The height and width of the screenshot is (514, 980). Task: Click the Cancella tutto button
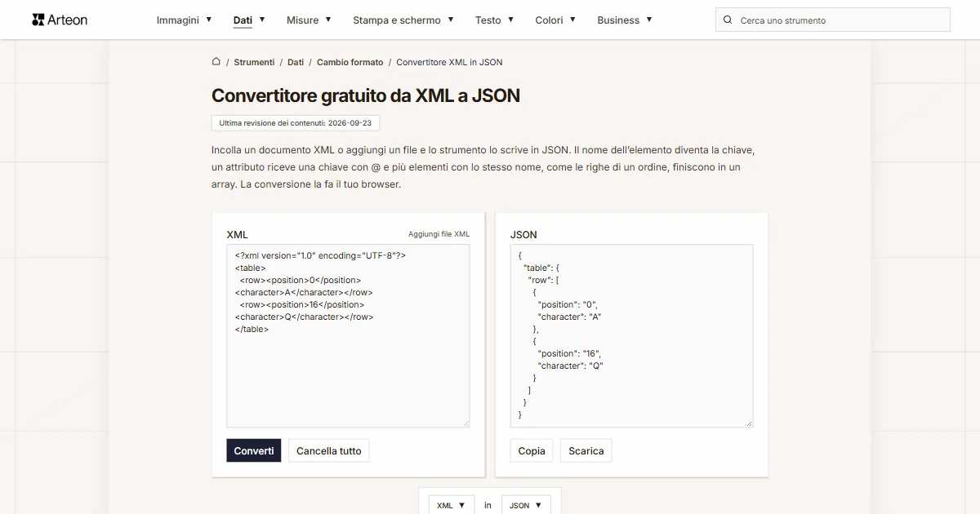(x=328, y=450)
